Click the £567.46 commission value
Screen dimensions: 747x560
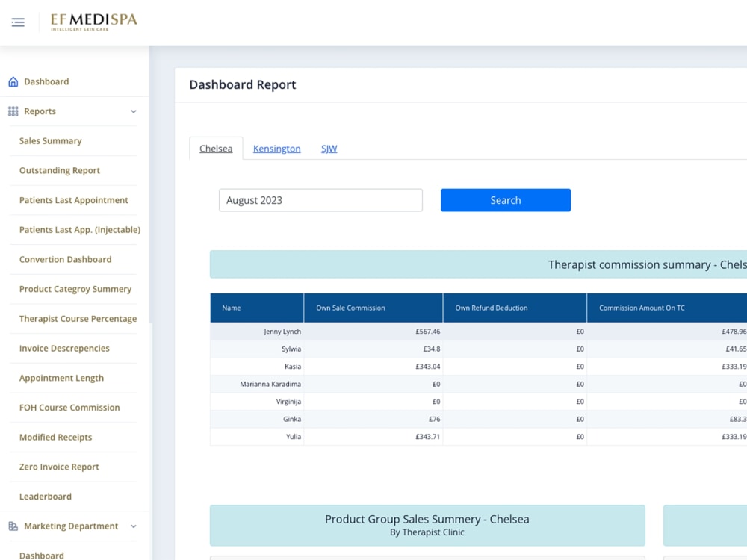[x=428, y=332]
